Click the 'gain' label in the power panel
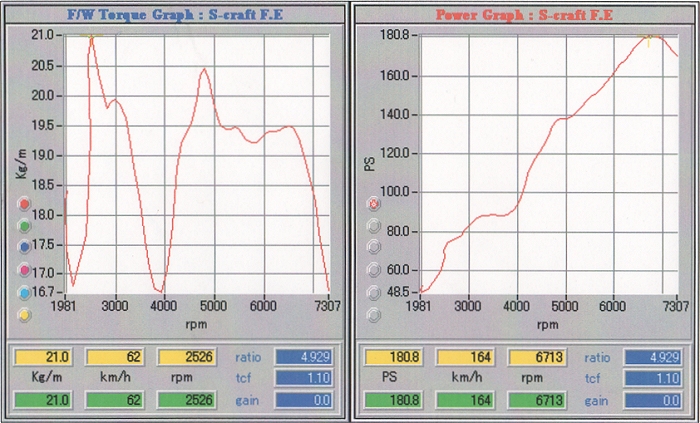This screenshot has height=423, width=700. click(x=596, y=400)
